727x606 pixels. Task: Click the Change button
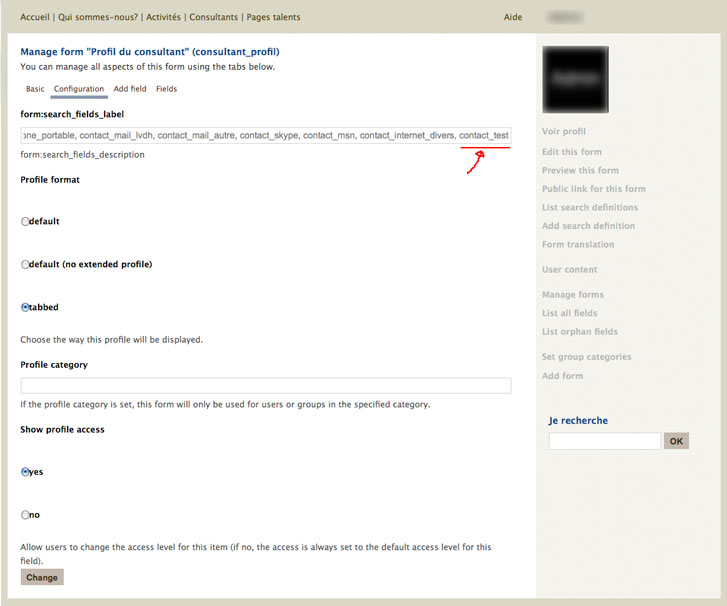point(42,577)
